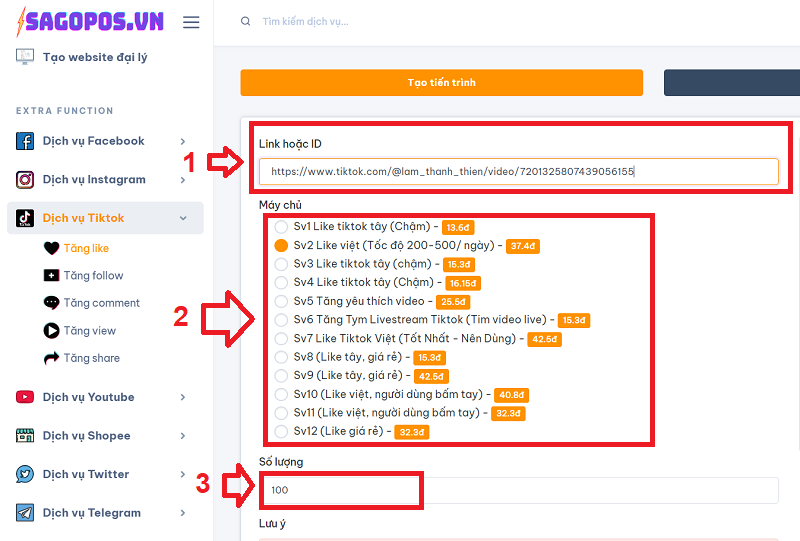The width and height of the screenshot is (800, 541).
Task: Click the YouTube service icon
Action: click(25, 397)
